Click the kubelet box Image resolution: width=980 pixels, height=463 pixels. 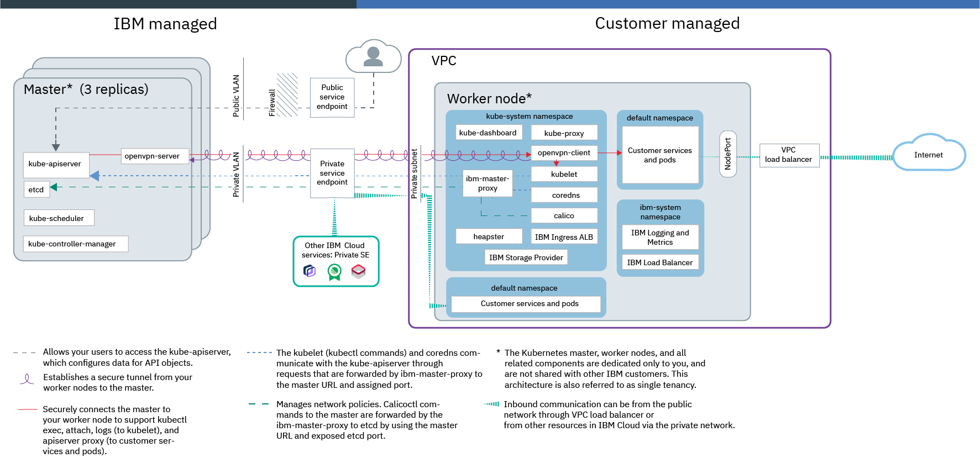click(564, 174)
